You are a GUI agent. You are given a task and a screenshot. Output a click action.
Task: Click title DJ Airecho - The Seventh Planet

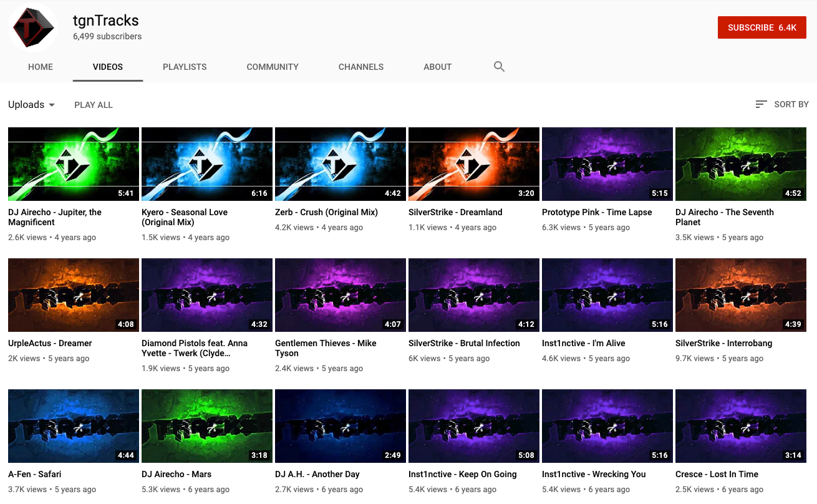pos(725,217)
